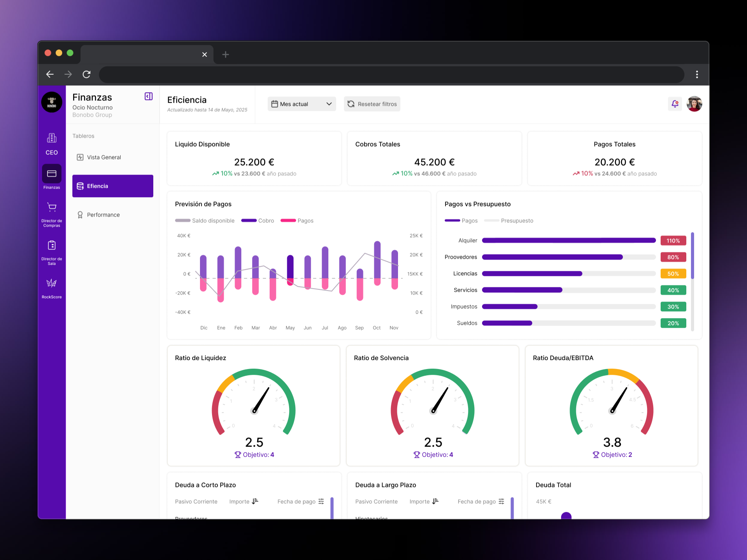The image size is (747, 560).
Task: Sort Deuda a Largo Plazo by Importe
Action: (x=435, y=501)
